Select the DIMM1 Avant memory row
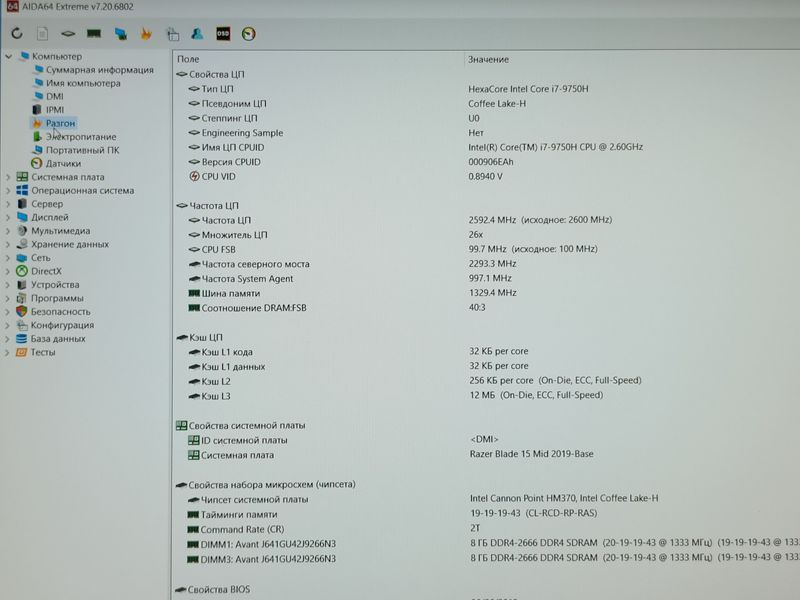 487,543
